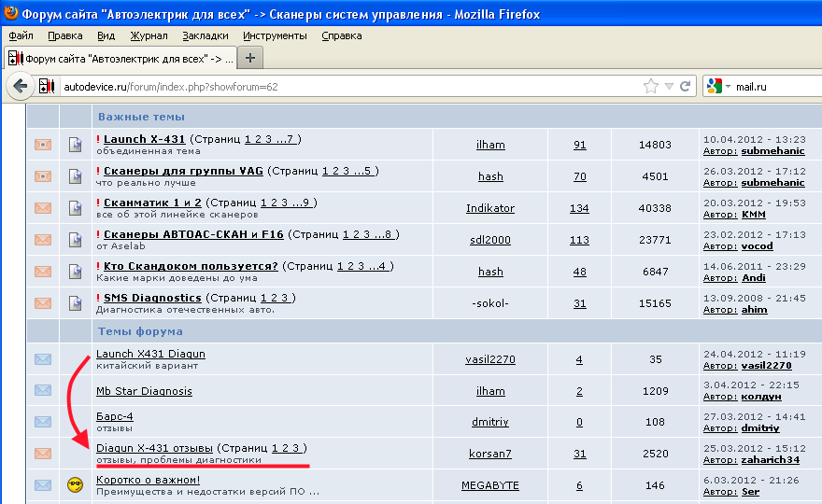
Task: Open the Launch X431 Diagun topic
Action: pyautogui.click(x=151, y=354)
